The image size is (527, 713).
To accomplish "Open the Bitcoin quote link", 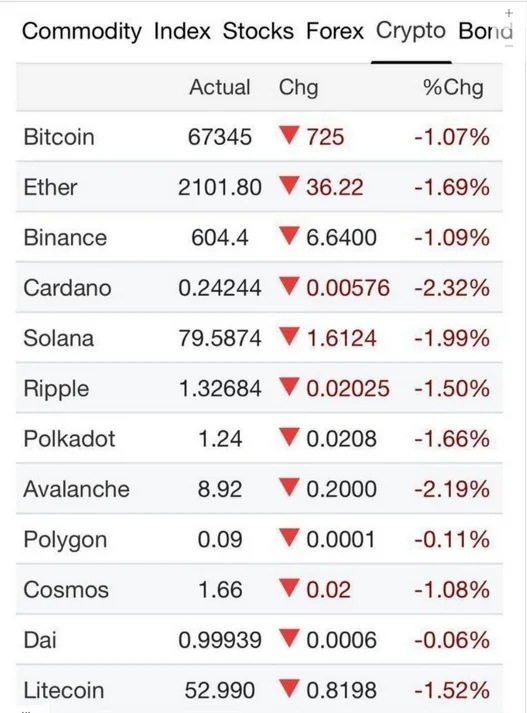I will click(x=59, y=137).
